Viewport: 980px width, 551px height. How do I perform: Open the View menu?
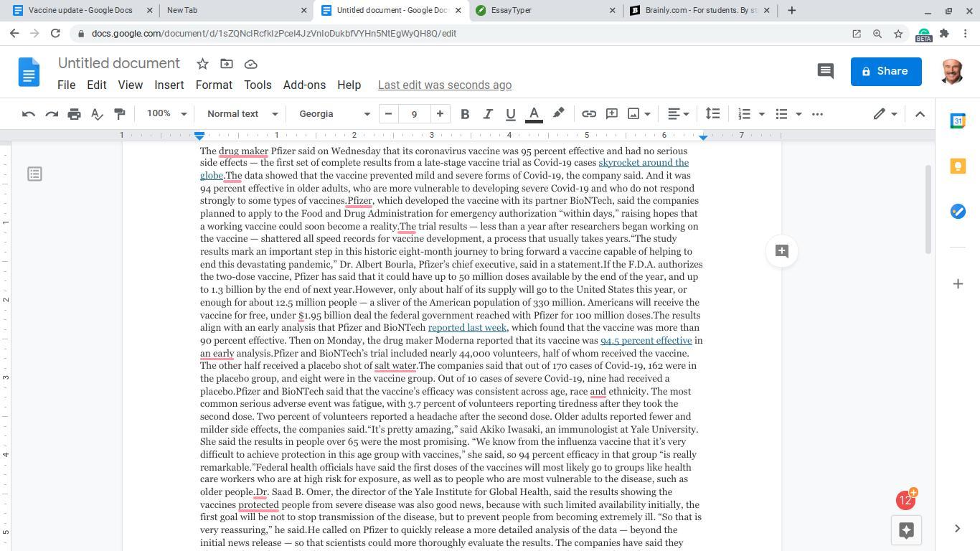[x=130, y=85]
